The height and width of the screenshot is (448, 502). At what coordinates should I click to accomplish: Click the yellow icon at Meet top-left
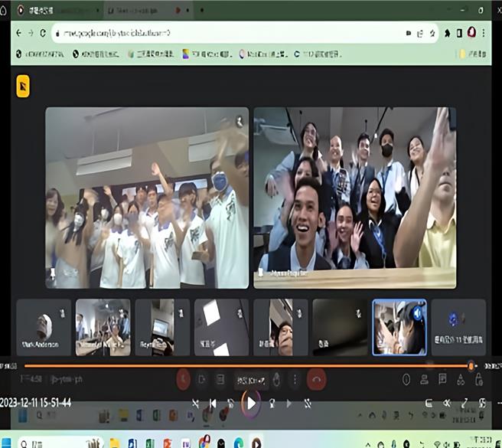(x=23, y=87)
